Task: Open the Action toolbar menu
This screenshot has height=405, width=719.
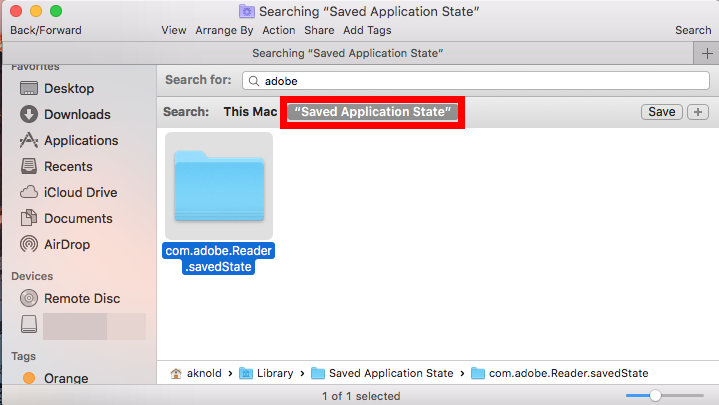Action: tap(279, 30)
